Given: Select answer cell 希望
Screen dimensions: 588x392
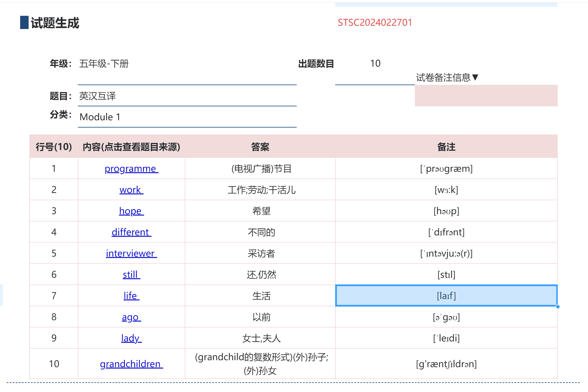Looking at the screenshot, I should tap(260, 211).
